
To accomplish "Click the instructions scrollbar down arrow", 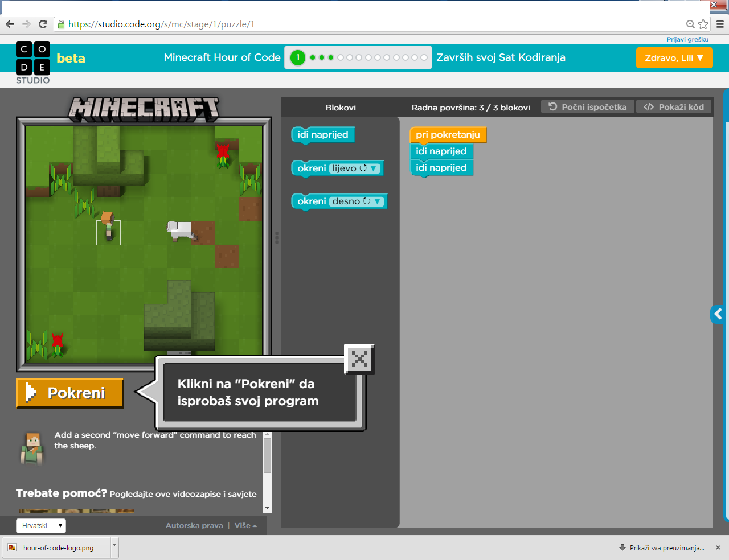I will 268,508.
